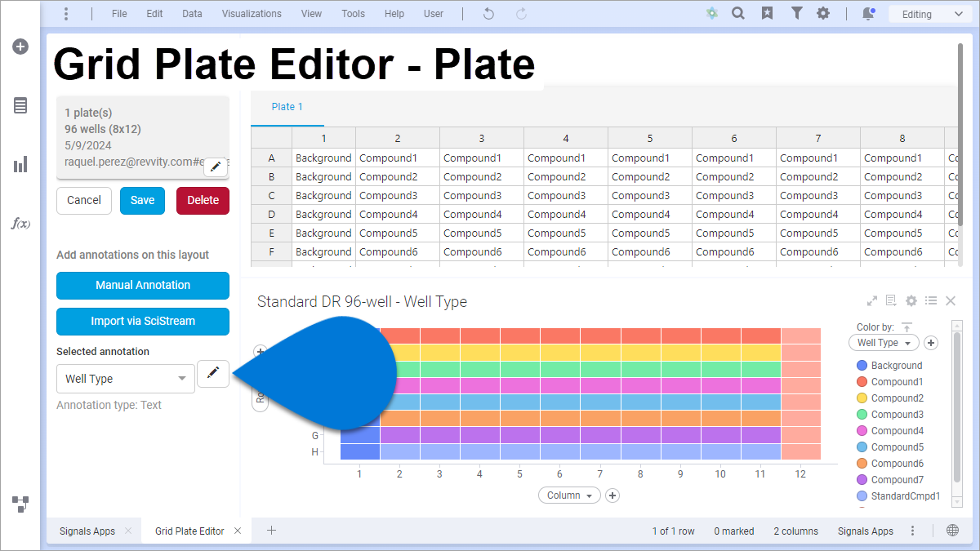Viewport: 980px width, 551px height.
Task: Open the f(x) functions panel in sidebar
Action: 20,223
